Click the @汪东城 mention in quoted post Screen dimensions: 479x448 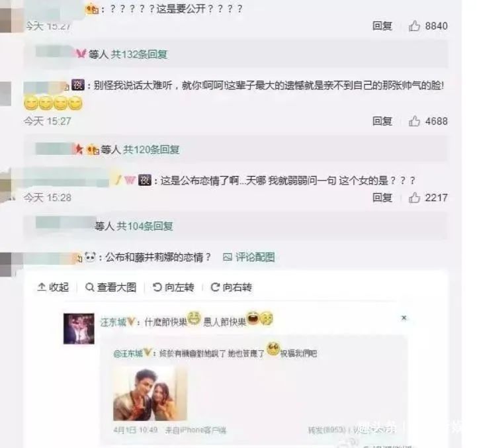pos(128,353)
